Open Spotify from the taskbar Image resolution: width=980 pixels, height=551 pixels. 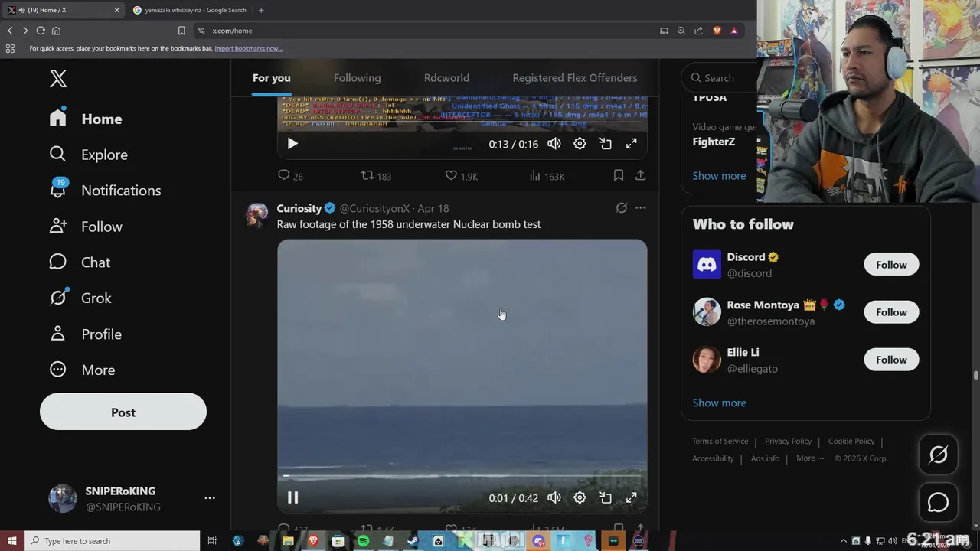click(363, 541)
